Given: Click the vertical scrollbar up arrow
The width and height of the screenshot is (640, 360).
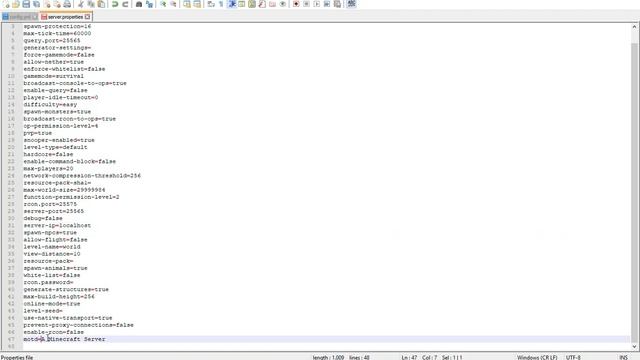Looking at the screenshot, I should (x=634, y=27).
